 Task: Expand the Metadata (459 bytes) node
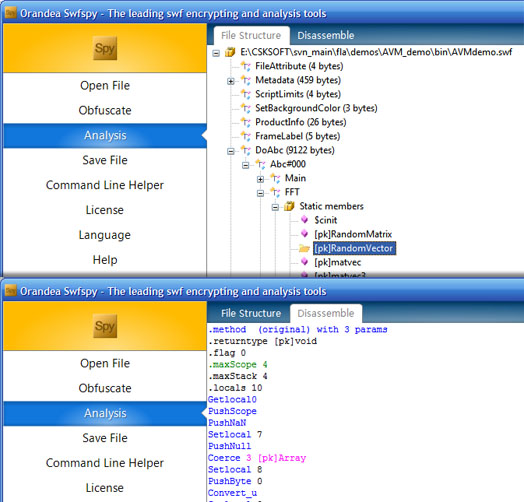click(231, 81)
